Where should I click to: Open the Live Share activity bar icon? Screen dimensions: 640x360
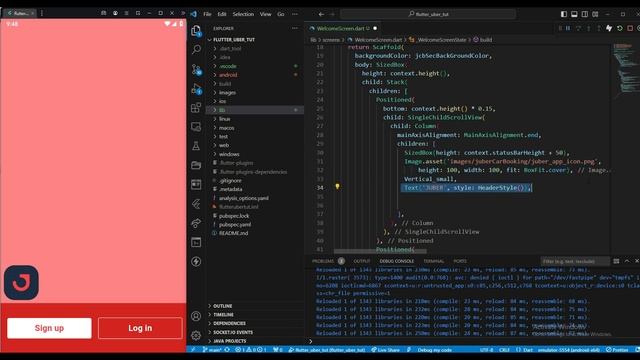point(196,223)
